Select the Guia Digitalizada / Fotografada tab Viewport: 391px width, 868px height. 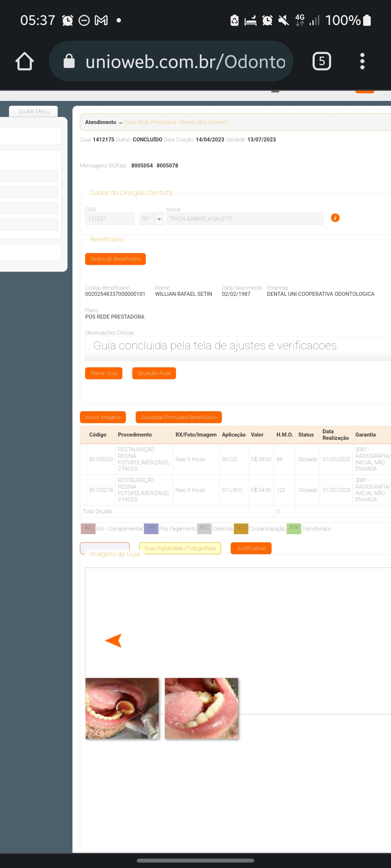180,548
